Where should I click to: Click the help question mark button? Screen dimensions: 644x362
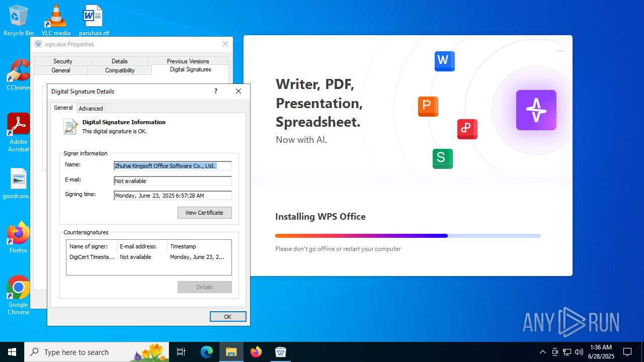[x=216, y=91]
